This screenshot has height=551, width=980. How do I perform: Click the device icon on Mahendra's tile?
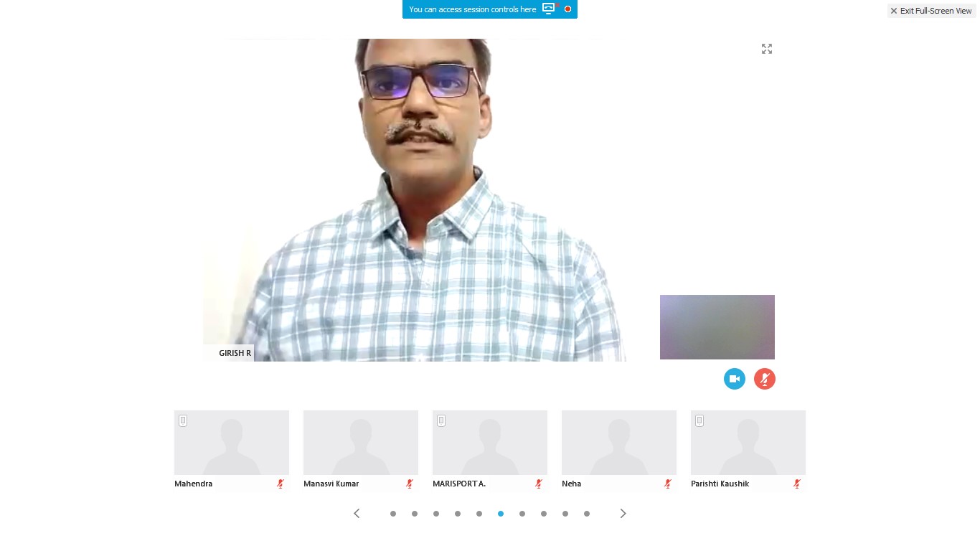pos(183,420)
